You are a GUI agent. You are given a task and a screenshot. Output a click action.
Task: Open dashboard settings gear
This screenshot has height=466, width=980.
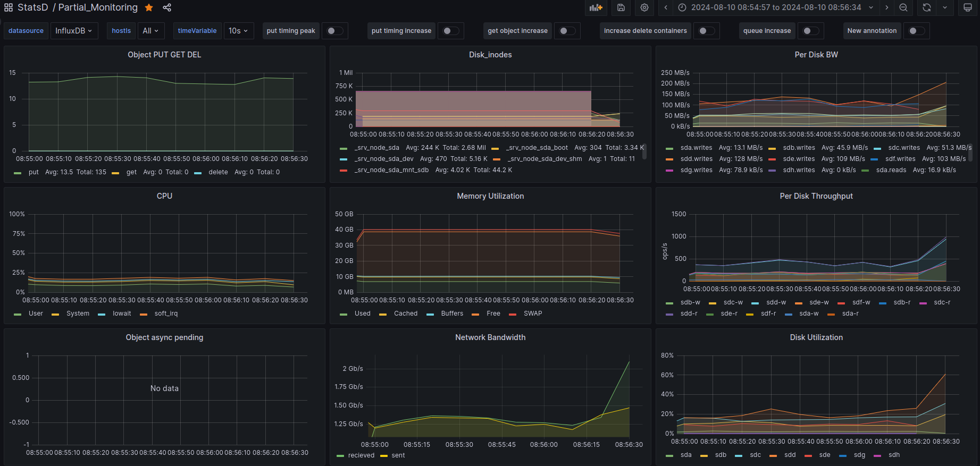644,7
